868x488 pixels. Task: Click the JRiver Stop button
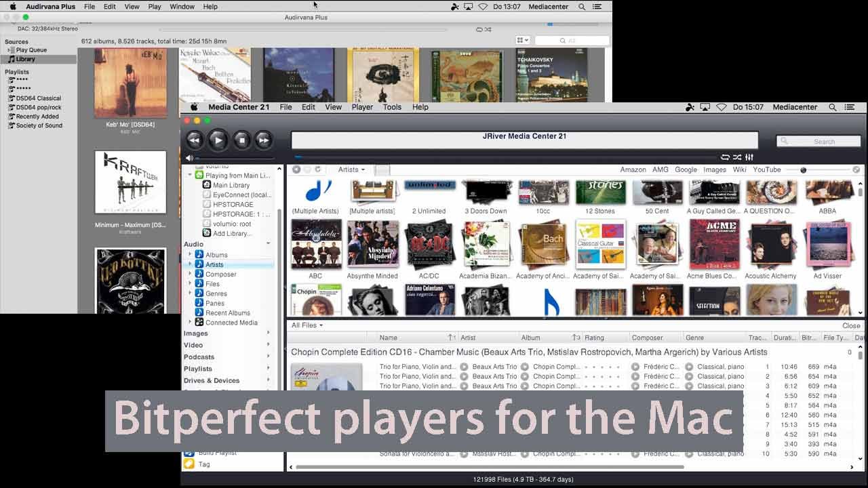coord(241,140)
